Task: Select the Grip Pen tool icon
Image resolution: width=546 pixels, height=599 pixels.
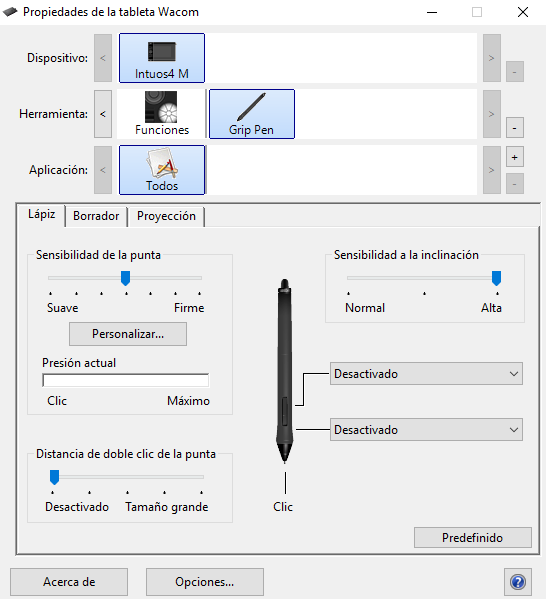Action: (252, 114)
